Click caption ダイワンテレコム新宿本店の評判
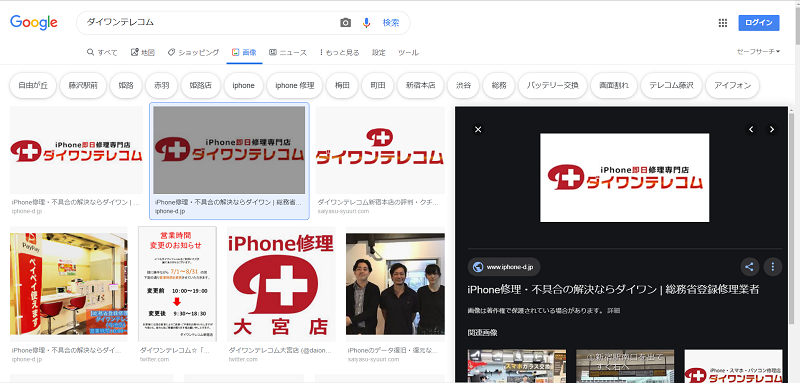Screen dimensions: 800x383 click(x=378, y=202)
